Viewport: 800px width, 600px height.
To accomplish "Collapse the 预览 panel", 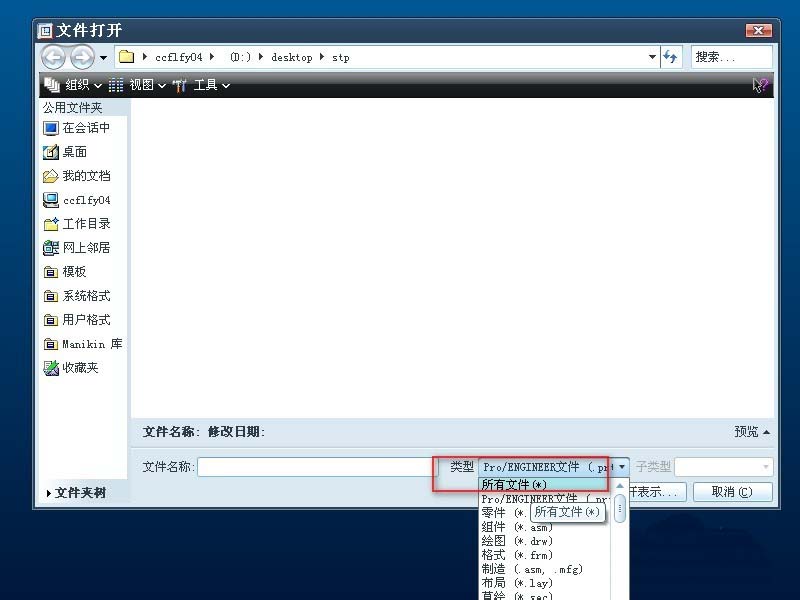I will coord(746,431).
